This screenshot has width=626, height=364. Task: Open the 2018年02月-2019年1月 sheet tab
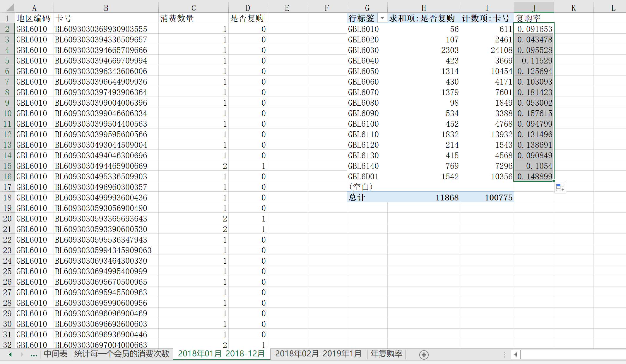coord(318,354)
